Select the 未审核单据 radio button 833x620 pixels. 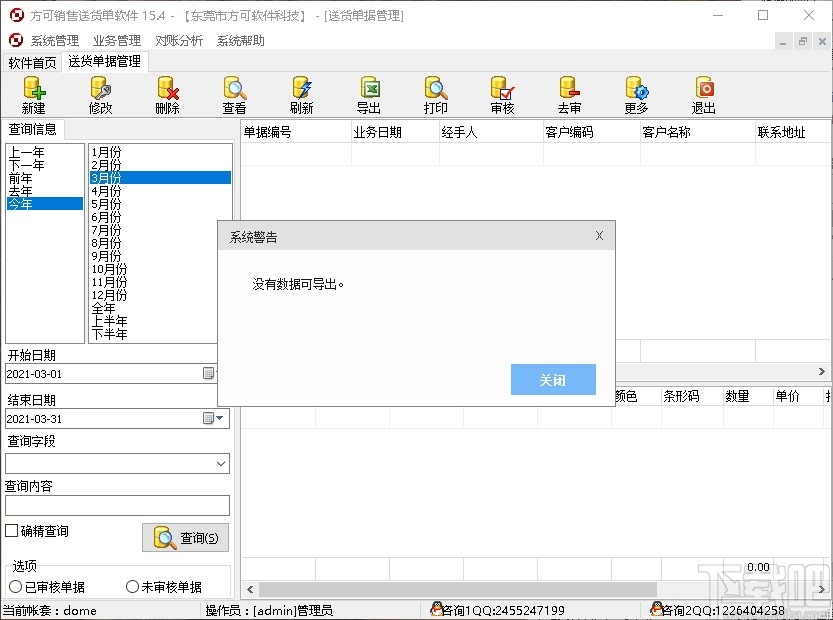(131, 585)
